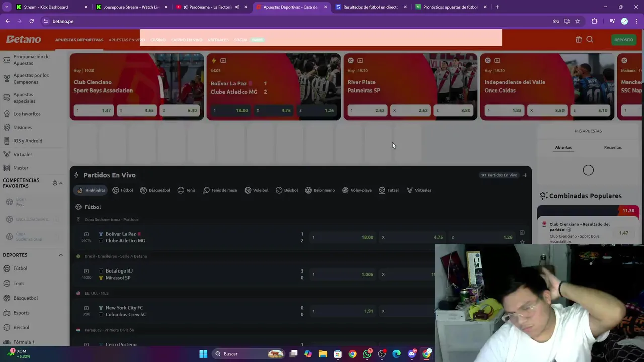The height and width of the screenshot is (362, 644).
Task: Select the Voleibol live filter tab
Action: tap(257, 190)
